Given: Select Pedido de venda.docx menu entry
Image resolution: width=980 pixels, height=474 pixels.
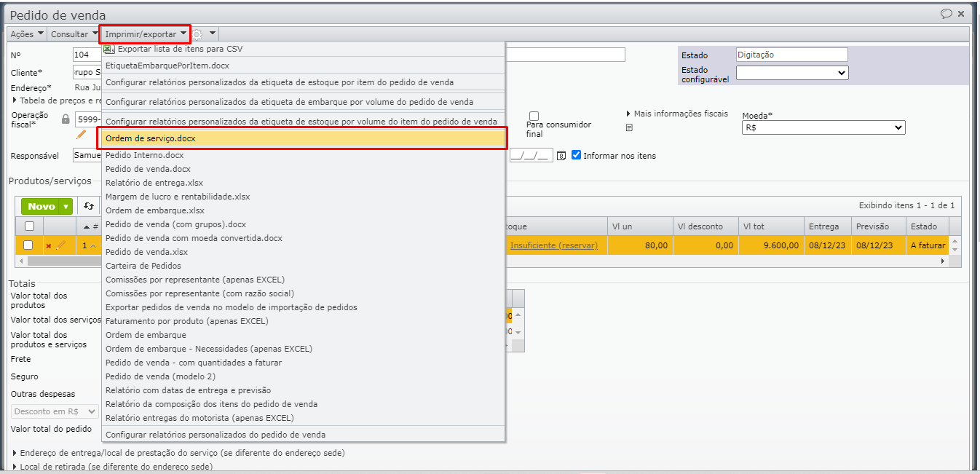Looking at the screenshot, I should [x=303, y=169].
